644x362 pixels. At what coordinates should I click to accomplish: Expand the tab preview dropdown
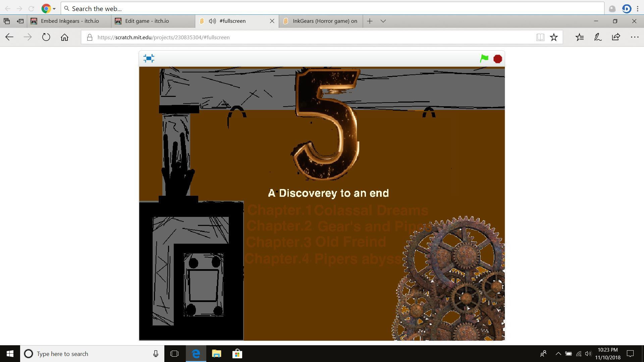pyautogui.click(x=383, y=21)
